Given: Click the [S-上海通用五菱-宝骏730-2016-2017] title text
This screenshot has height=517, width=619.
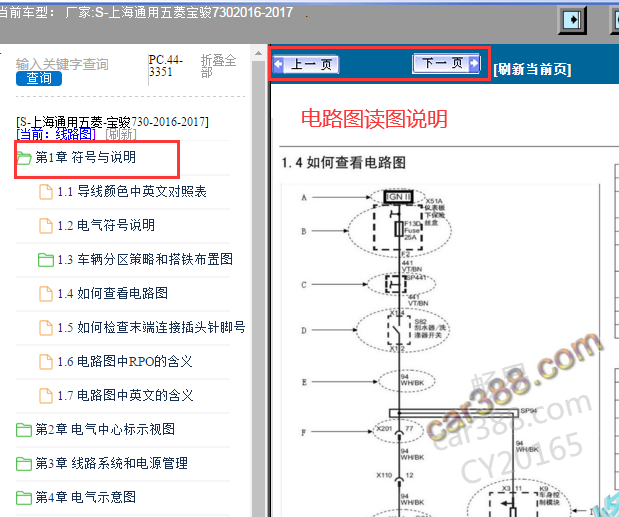Looking at the screenshot, I should tap(113, 122).
